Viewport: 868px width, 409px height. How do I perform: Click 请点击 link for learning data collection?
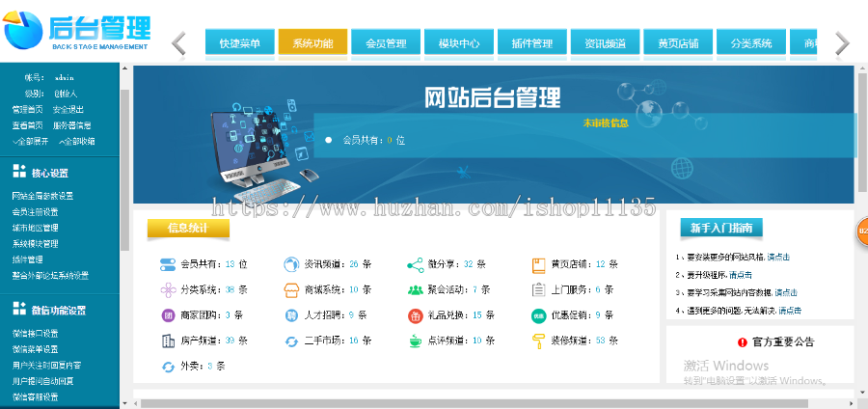(x=785, y=292)
